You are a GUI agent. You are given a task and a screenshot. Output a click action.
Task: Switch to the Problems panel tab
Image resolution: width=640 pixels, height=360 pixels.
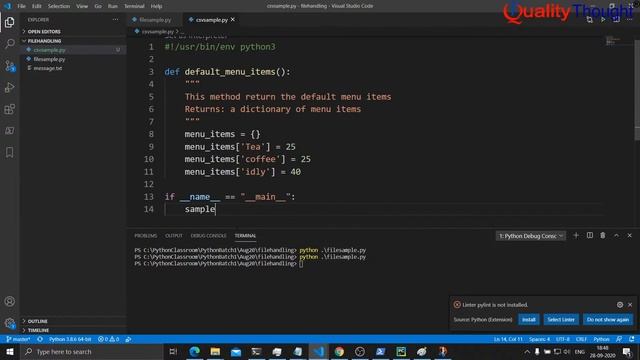pos(146,236)
